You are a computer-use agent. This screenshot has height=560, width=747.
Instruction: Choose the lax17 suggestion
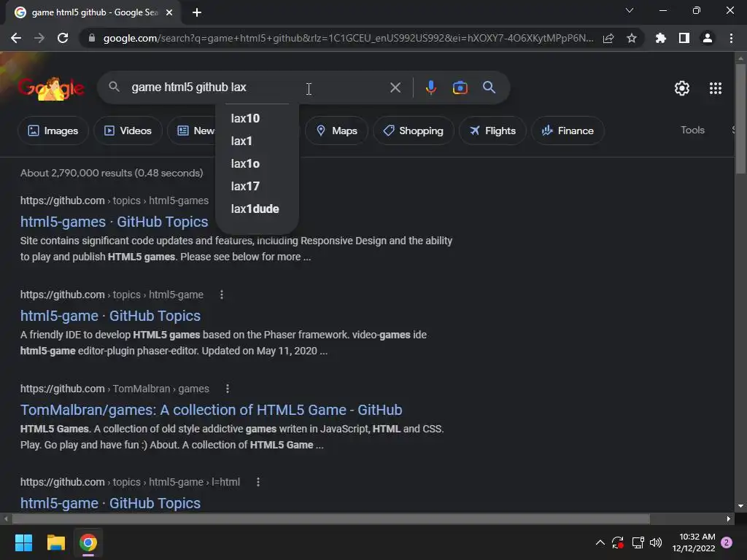pyautogui.click(x=258, y=186)
